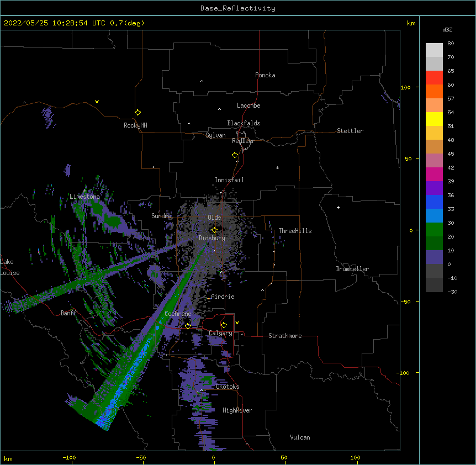This screenshot has width=476, height=465.
Task: Click the Base_Reflectivity title
Action: coord(238,8)
